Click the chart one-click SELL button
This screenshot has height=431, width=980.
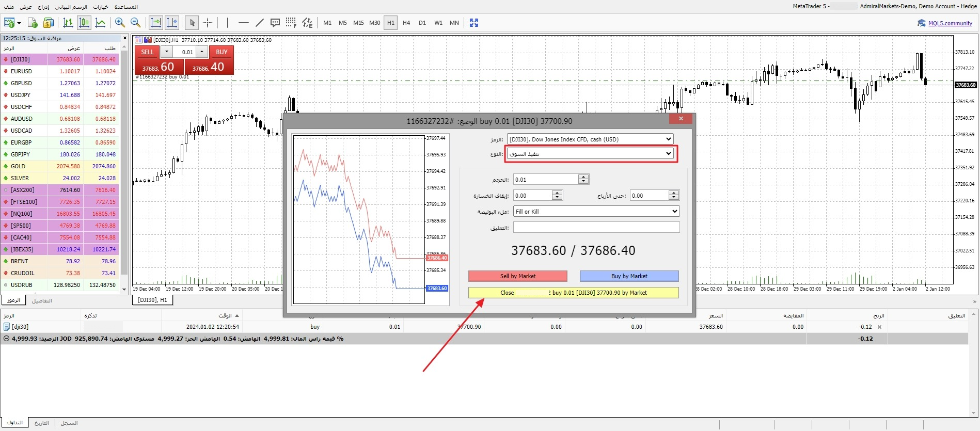[x=147, y=52]
